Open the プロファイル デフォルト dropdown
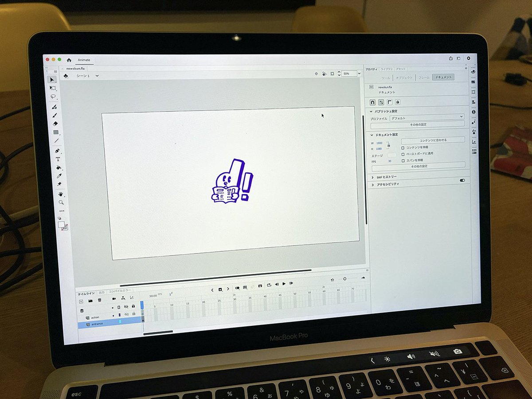 427,117
